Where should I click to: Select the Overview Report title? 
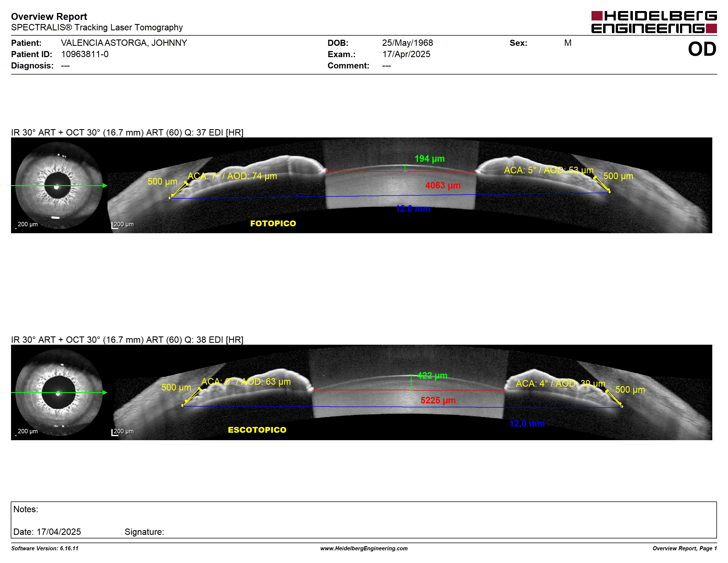49,16
